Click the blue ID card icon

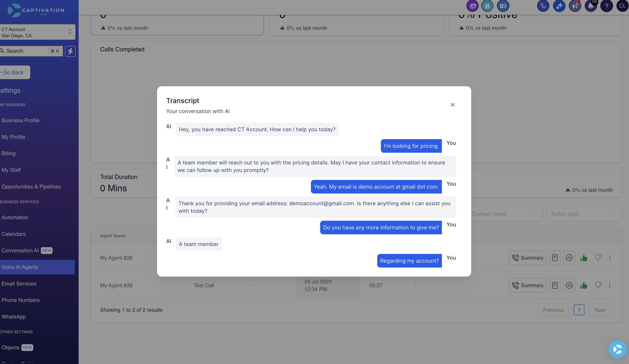[x=503, y=6]
